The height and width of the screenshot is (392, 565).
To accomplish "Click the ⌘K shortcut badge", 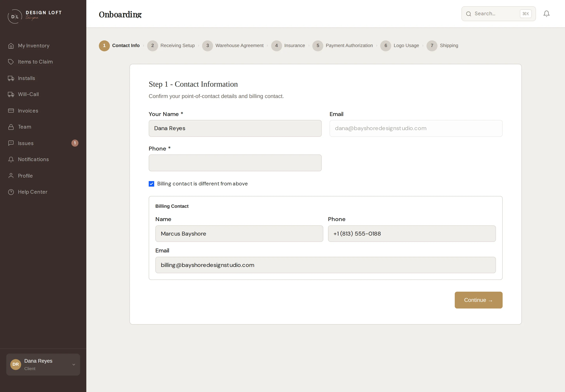I will (526, 14).
